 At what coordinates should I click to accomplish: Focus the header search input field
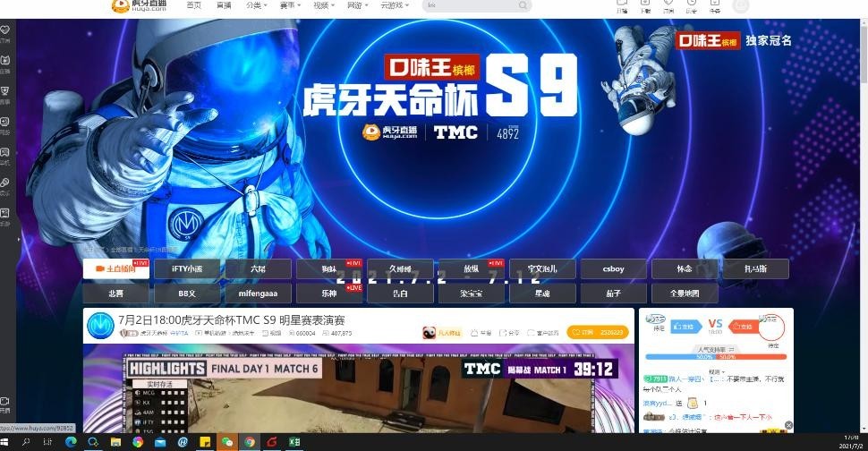[x=471, y=5]
